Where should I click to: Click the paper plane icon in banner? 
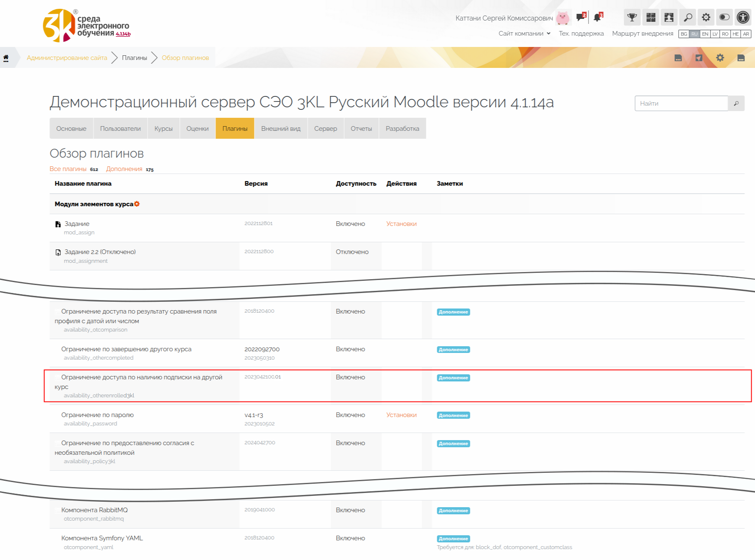pos(699,58)
